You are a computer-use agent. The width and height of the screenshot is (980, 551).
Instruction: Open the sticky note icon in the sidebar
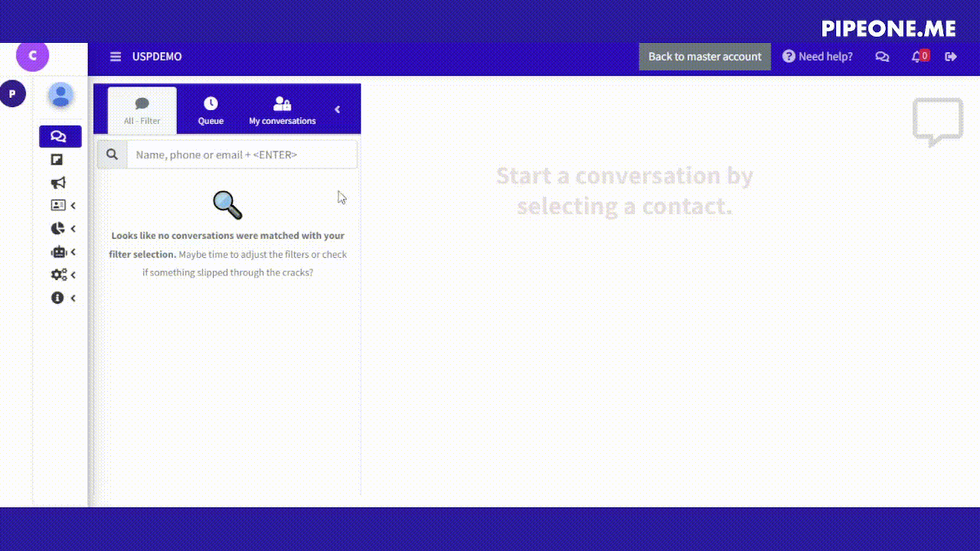pyautogui.click(x=57, y=160)
